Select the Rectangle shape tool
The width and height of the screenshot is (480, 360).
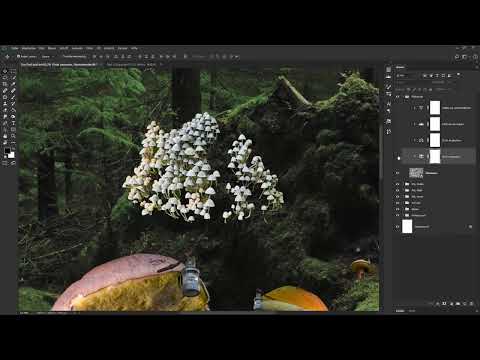point(13,129)
